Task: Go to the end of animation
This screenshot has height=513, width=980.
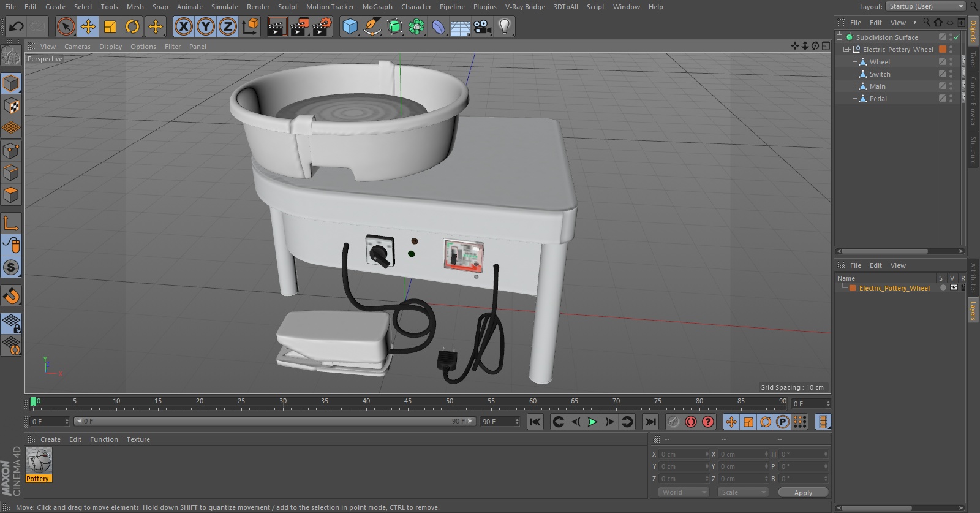Action: pos(650,422)
